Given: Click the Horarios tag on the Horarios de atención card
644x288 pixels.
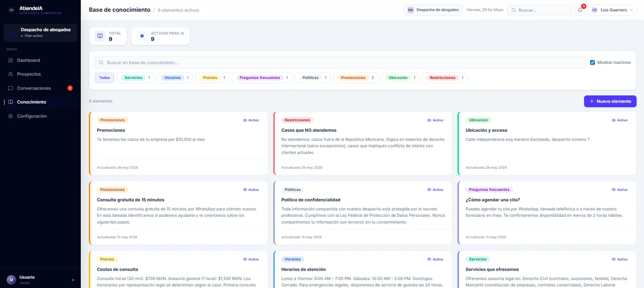Looking at the screenshot, I should click(293, 259).
